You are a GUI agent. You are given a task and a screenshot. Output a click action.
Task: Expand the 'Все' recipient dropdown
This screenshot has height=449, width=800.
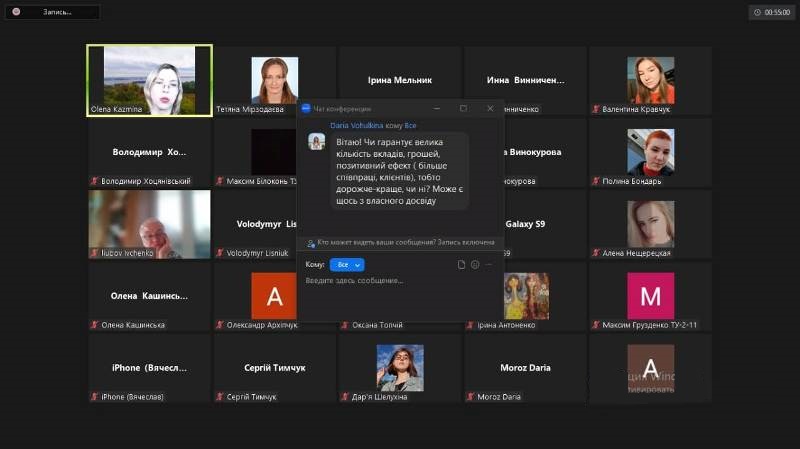click(347, 265)
